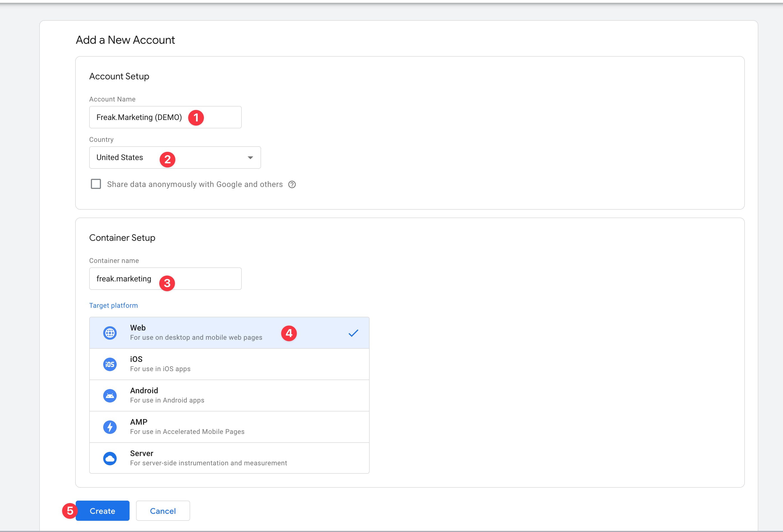
Task: Open the Country dropdown
Action: tap(175, 158)
